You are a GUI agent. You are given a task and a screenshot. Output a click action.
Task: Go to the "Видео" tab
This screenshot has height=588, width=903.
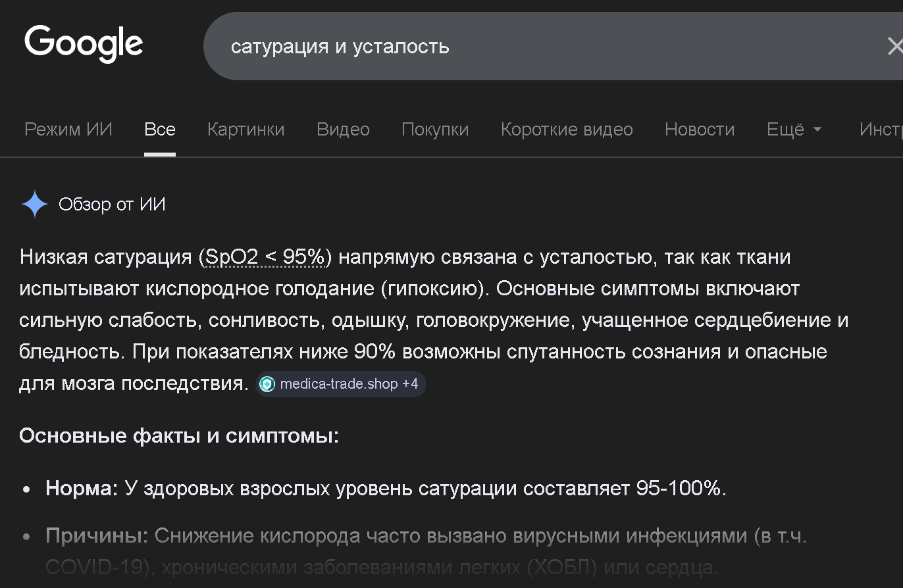coord(343,130)
